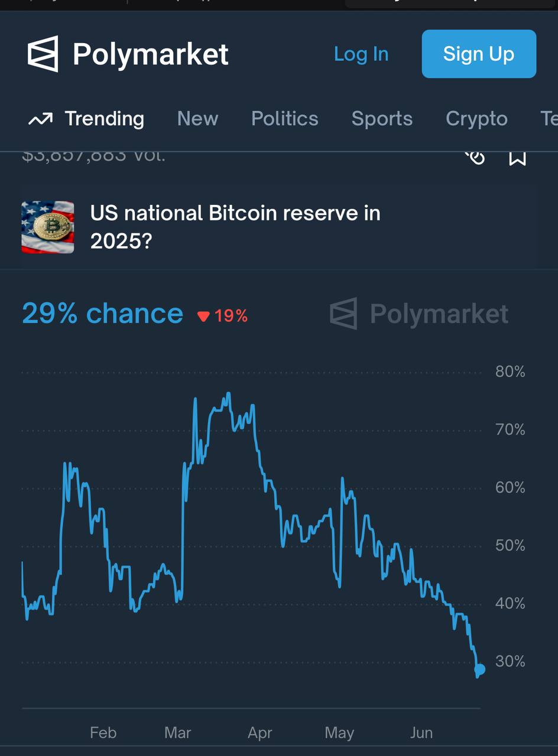
Task: Click the 29% chance label
Action: point(102,314)
